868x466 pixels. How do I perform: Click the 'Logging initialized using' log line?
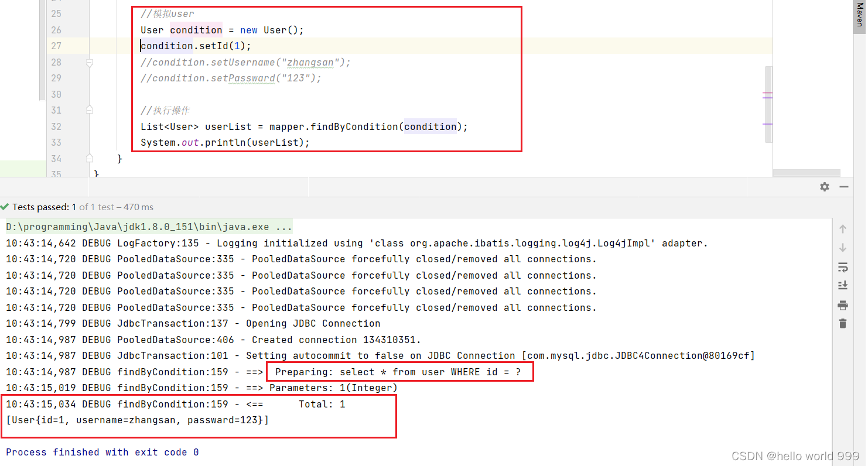(x=357, y=243)
